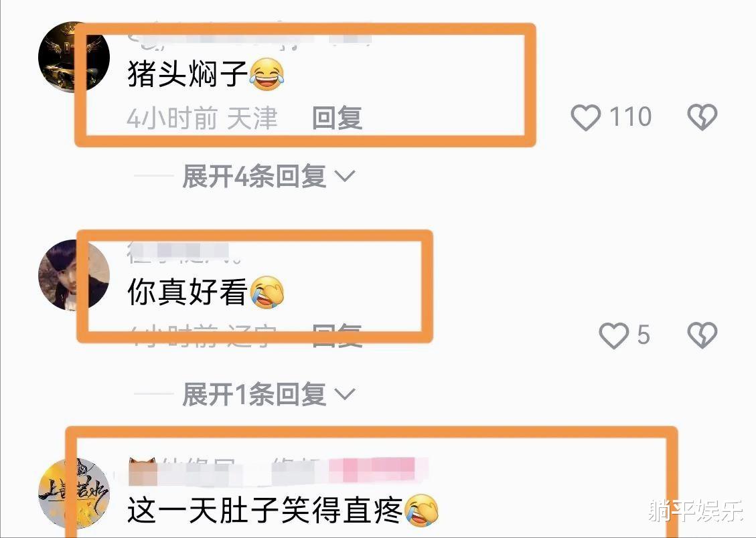756x538 pixels.
Task: Tap chevron next to 展开1条回复
Action: (345, 395)
